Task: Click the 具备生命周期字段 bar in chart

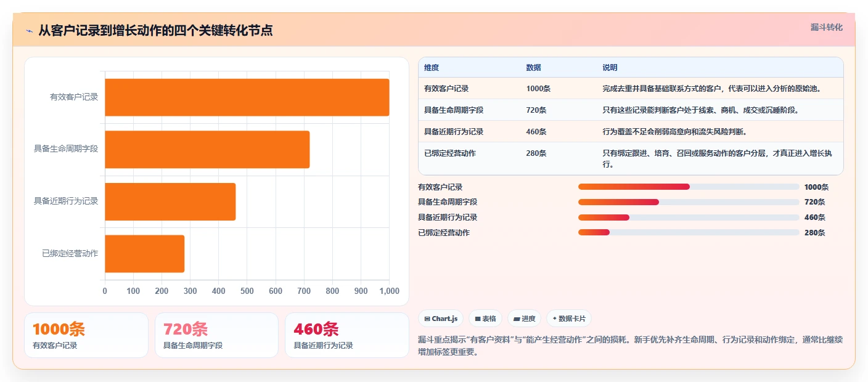Action: [x=207, y=149]
